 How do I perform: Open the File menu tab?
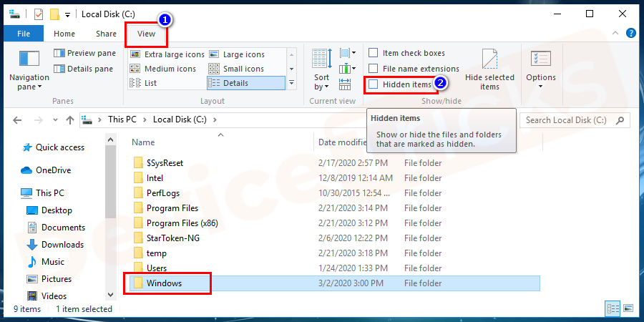[24, 34]
